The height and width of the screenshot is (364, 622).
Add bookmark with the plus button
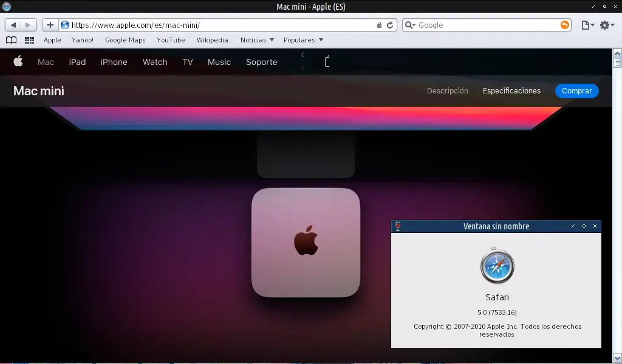coord(50,25)
